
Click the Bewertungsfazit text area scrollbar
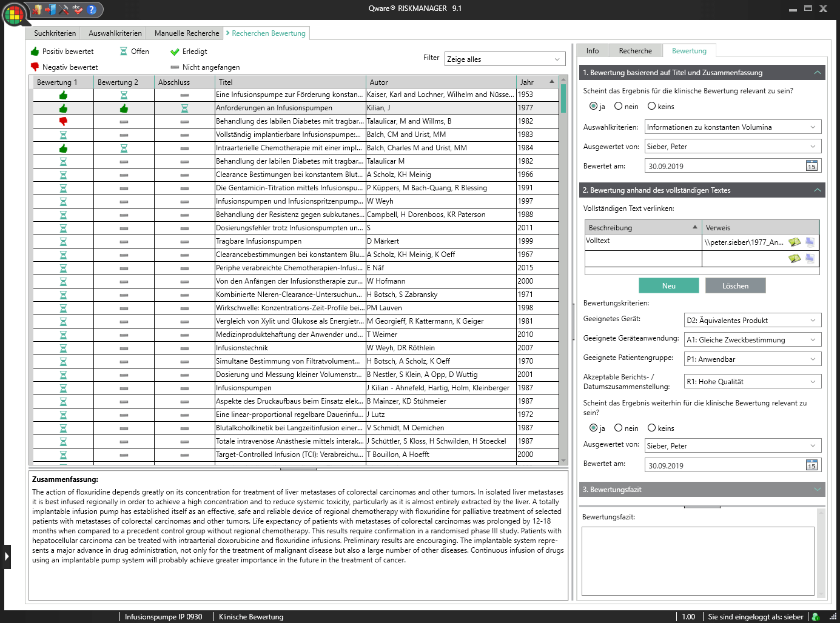821,553
